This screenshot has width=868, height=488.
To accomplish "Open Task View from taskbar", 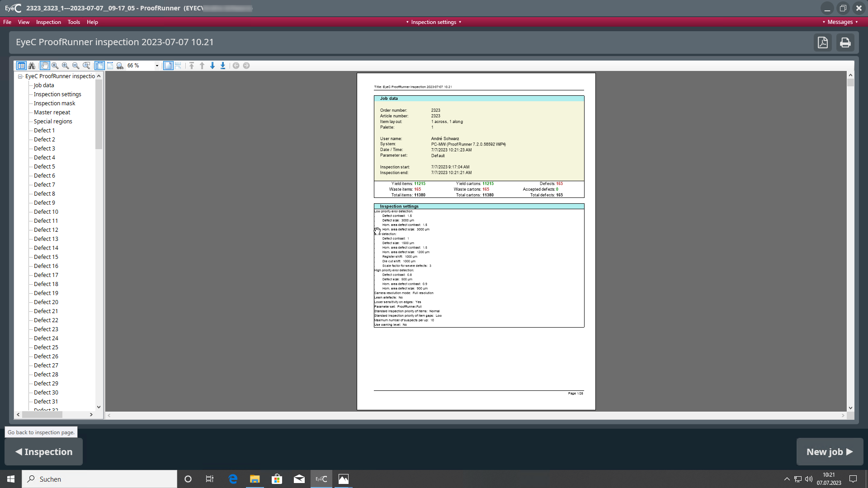I will [210, 479].
